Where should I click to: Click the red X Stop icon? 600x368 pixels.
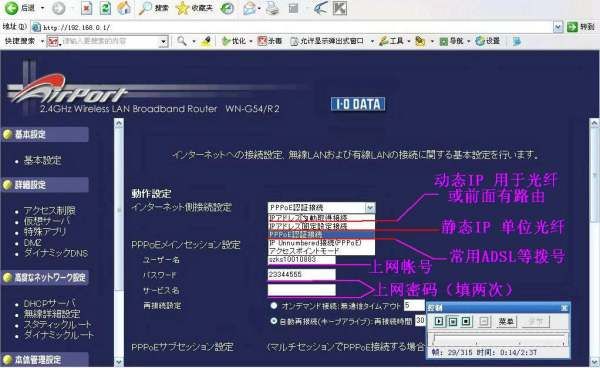[x=87, y=8]
